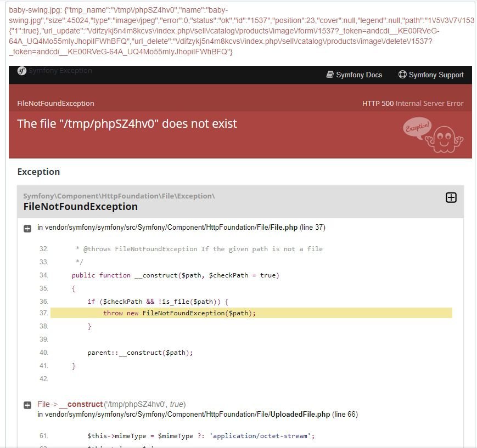The height and width of the screenshot is (448, 477).
Task: Click the baby-swing.jpg JSON response text
Action: pyautogui.click(x=240, y=31)
